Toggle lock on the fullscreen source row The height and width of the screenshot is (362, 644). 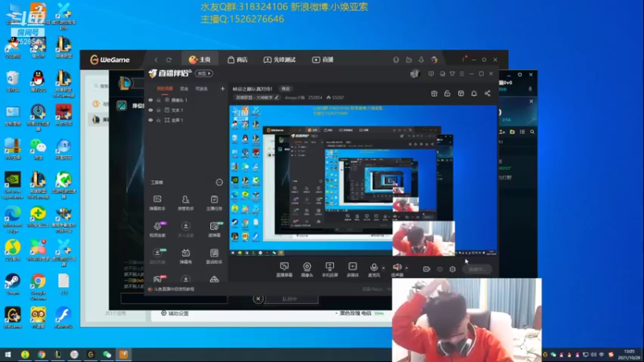click(159, 120)
